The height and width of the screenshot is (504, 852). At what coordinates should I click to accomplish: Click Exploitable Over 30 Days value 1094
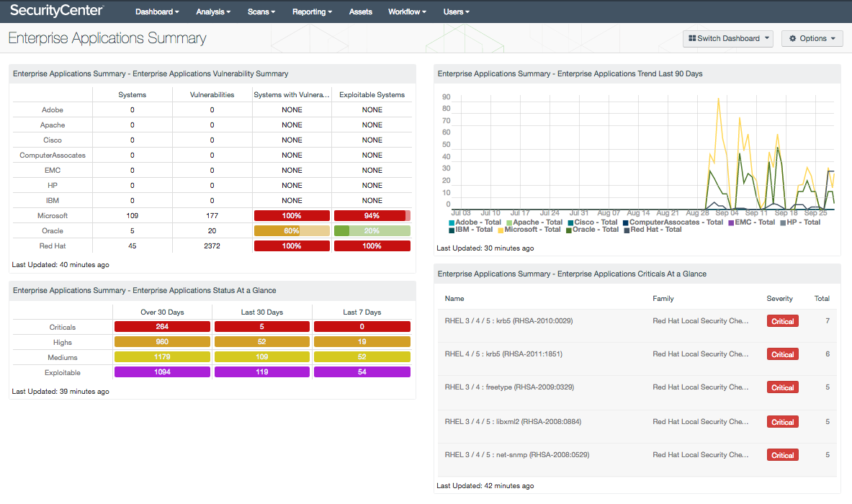coord(162,372)
